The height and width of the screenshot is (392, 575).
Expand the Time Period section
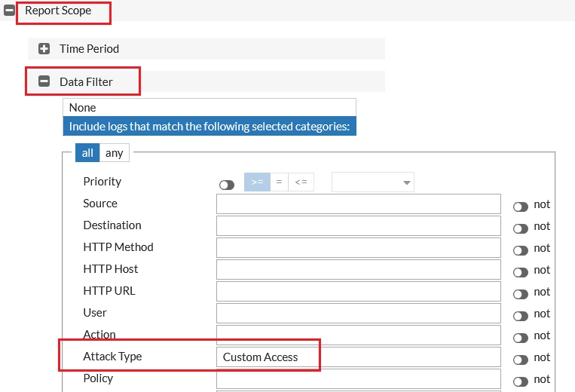(x=44, y=48)
